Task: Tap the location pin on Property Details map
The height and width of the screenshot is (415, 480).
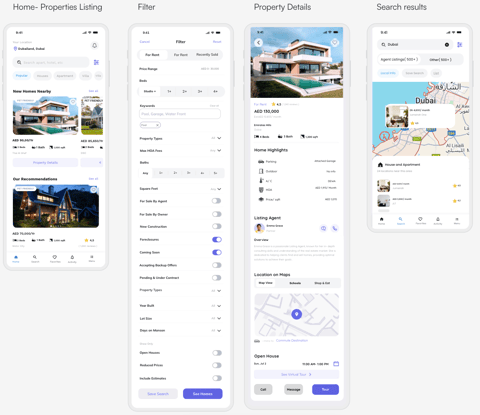Action: coord(296,314)
